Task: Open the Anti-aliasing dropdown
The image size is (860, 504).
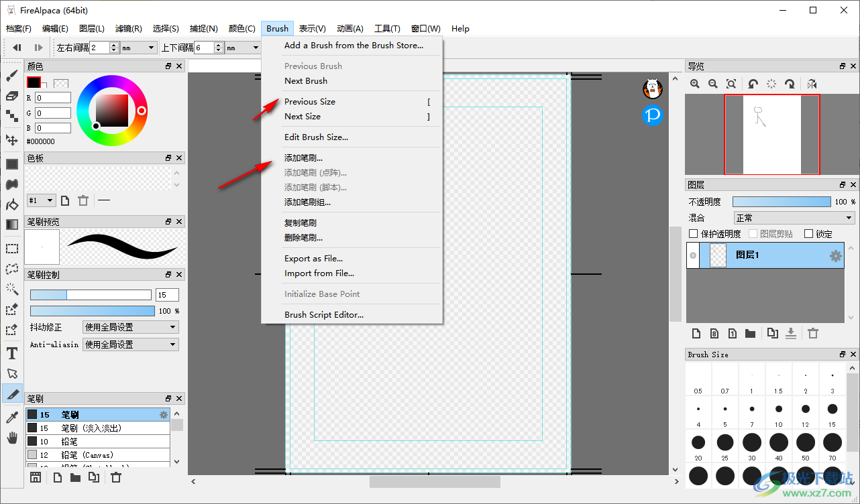Action: pyautogui.click(x=130, y=344)
